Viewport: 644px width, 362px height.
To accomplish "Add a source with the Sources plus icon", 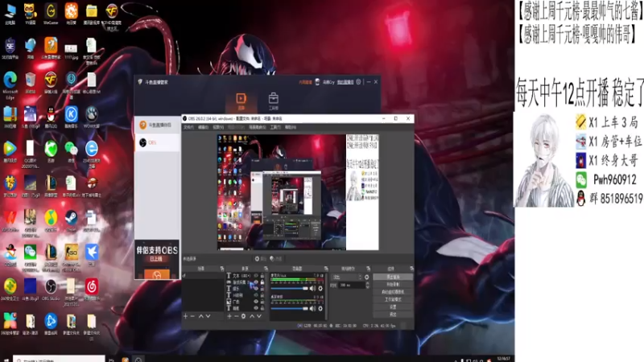I will (x=229, y=316).
